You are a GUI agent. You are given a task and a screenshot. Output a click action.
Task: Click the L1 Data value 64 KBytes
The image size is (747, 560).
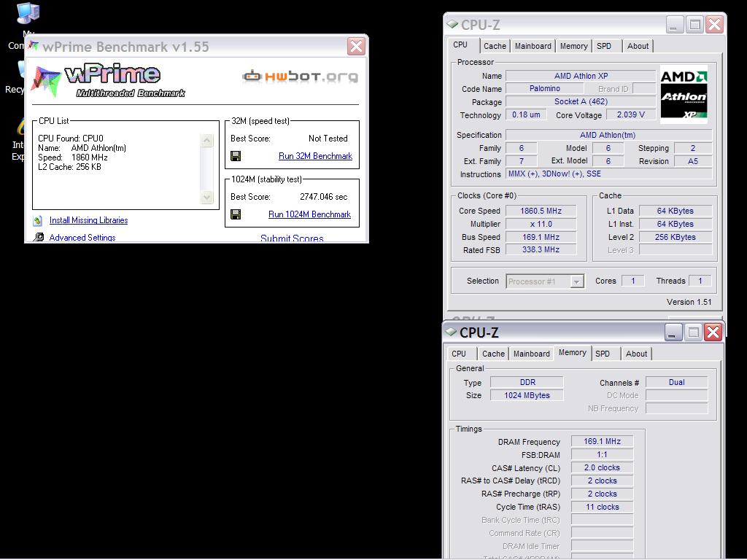(x=676, y=211)
